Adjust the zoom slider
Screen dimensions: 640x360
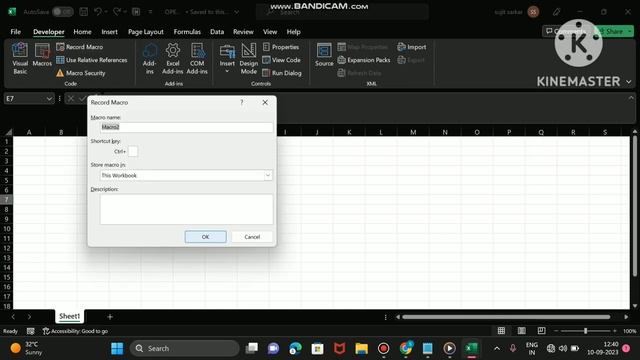tap(585, 331)
